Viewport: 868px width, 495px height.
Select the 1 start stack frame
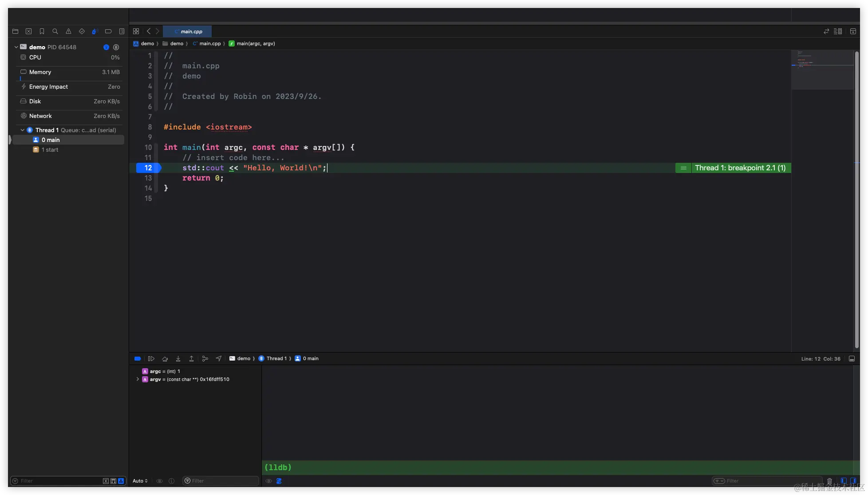50,150
